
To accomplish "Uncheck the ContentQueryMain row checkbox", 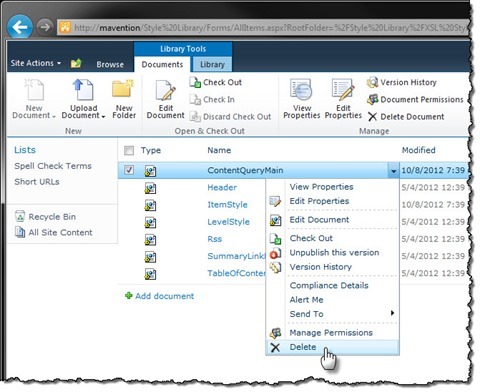I will pyautogui.click(x=129, y=170).
